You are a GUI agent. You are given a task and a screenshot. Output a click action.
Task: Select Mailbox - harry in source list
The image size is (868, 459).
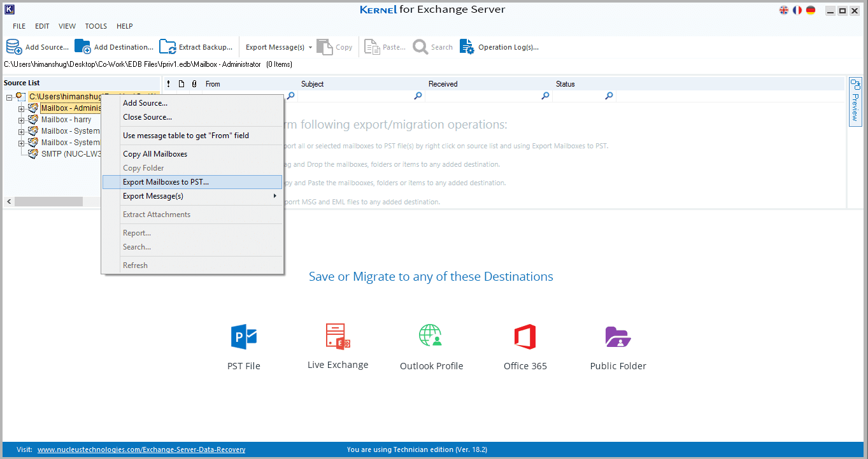(66, 120)
